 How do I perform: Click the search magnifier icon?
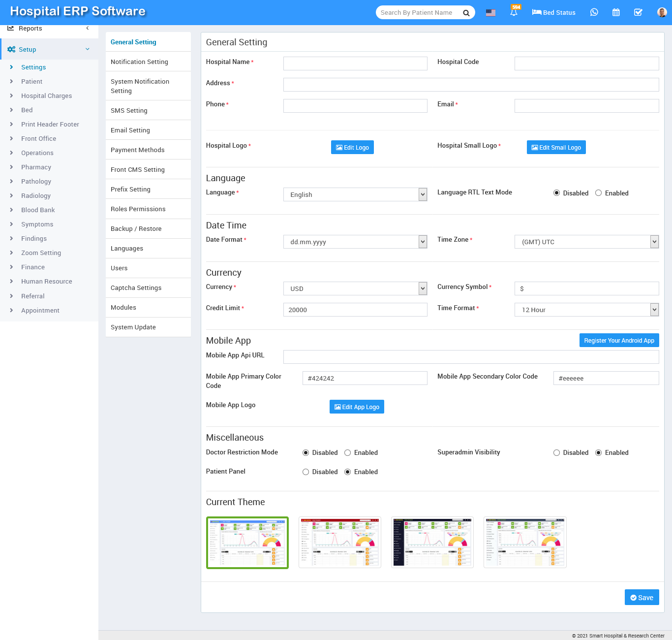466,13
